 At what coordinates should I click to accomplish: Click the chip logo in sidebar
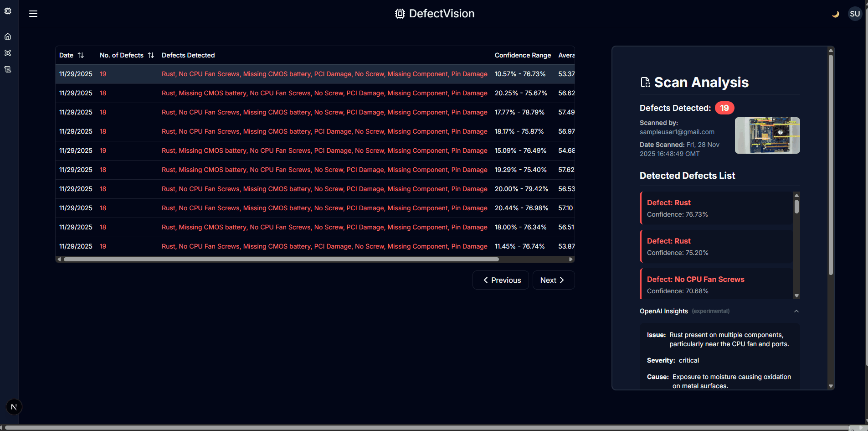[x=8, y=11]
